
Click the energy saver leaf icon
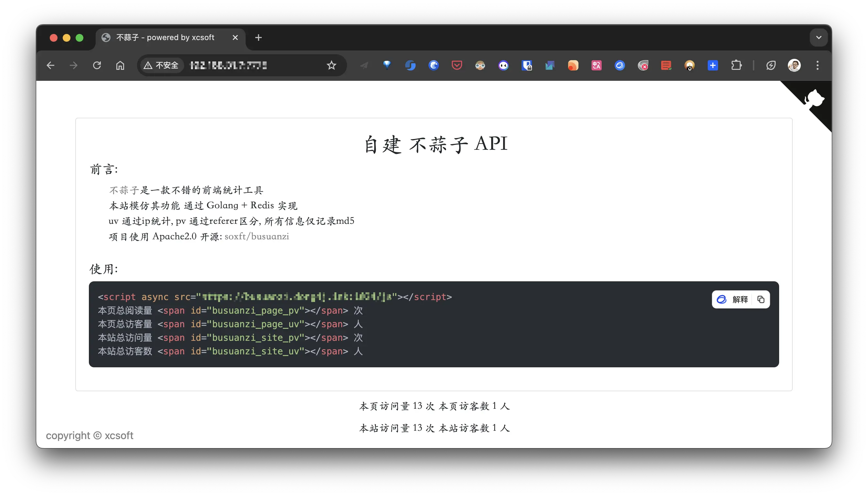point(771,65)
